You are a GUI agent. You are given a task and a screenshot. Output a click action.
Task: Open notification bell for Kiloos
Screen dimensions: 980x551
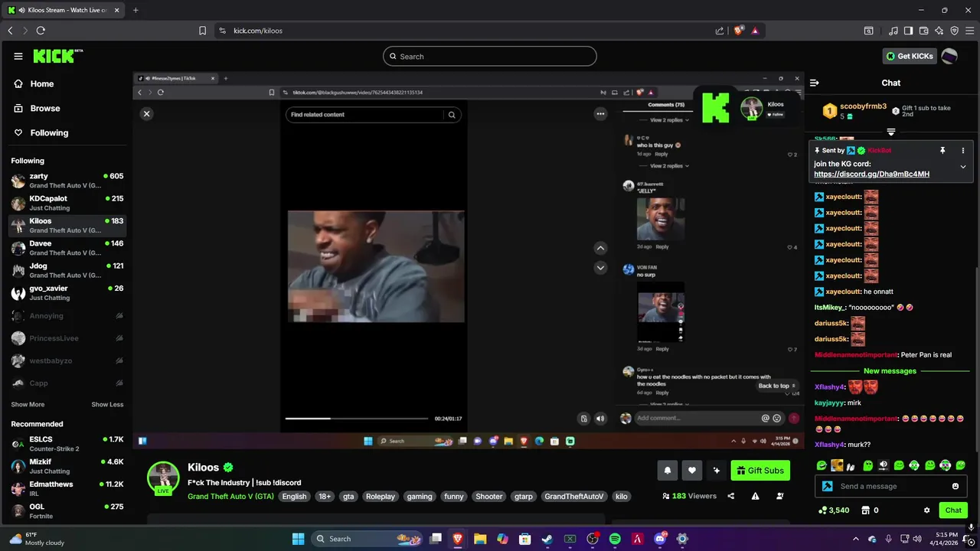pyautogui.click(x=668, y=471)
